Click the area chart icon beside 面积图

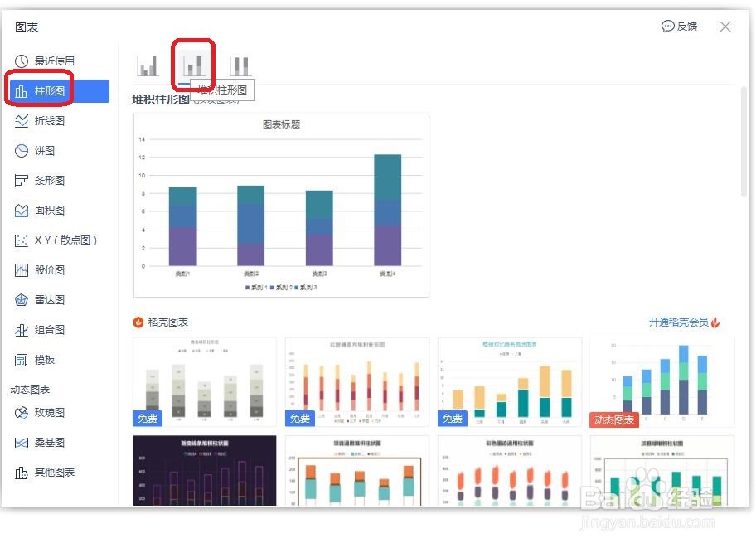point(22,211)
